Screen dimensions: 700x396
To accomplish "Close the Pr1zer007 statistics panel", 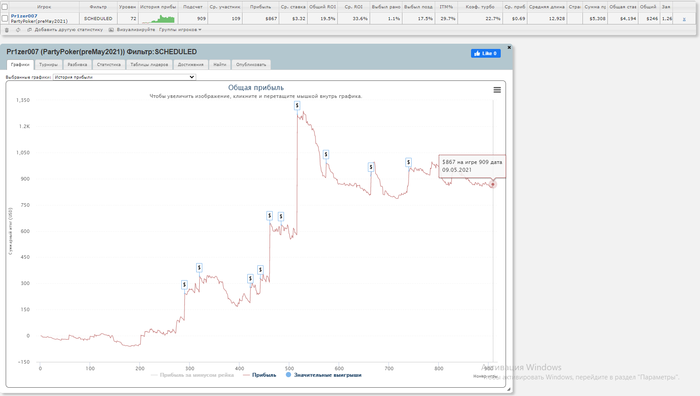I will tap(509, 47).
